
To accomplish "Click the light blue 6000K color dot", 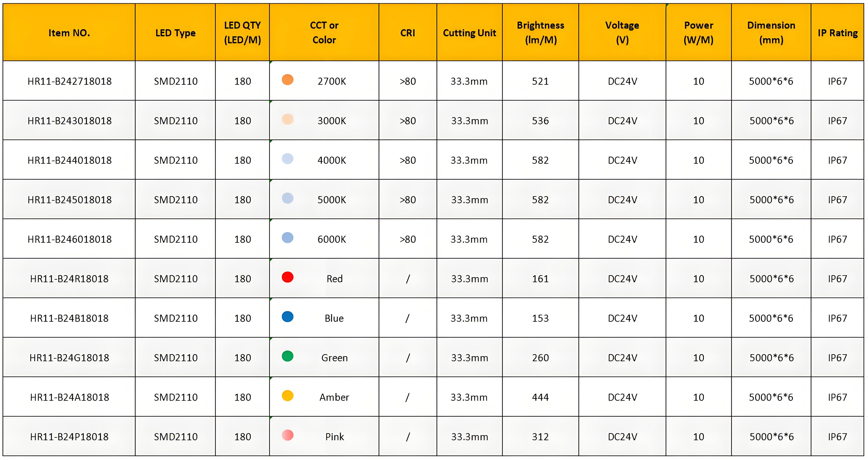I will [x=287, y=237].
